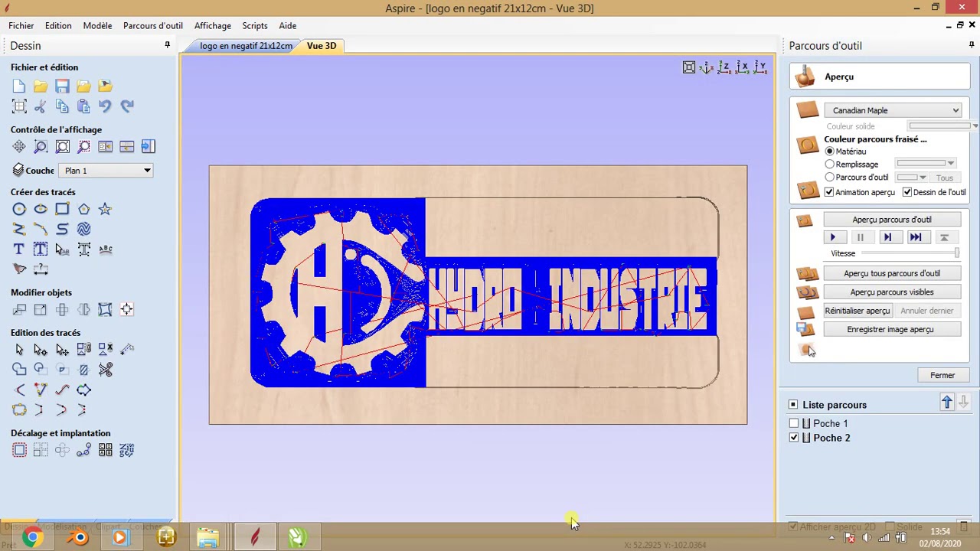Switch to the logo en negatif 21x12cm tab
Image resolution: width=980 pixels, height=551 pixels.
(x=246, y=46)
